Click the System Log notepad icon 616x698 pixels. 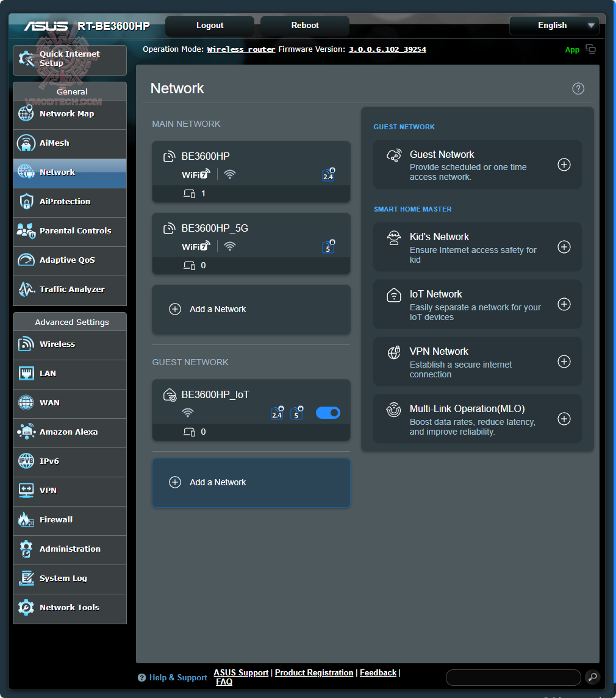tap(26, 578)
